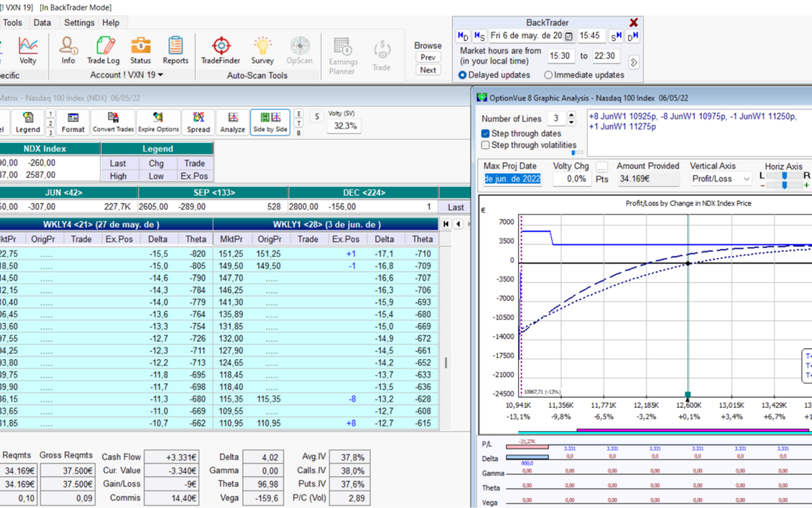This screenshot has height=508, width=812.
Task: Click the Volty (SV) 32,3% value box
Action: click(344, 126)
